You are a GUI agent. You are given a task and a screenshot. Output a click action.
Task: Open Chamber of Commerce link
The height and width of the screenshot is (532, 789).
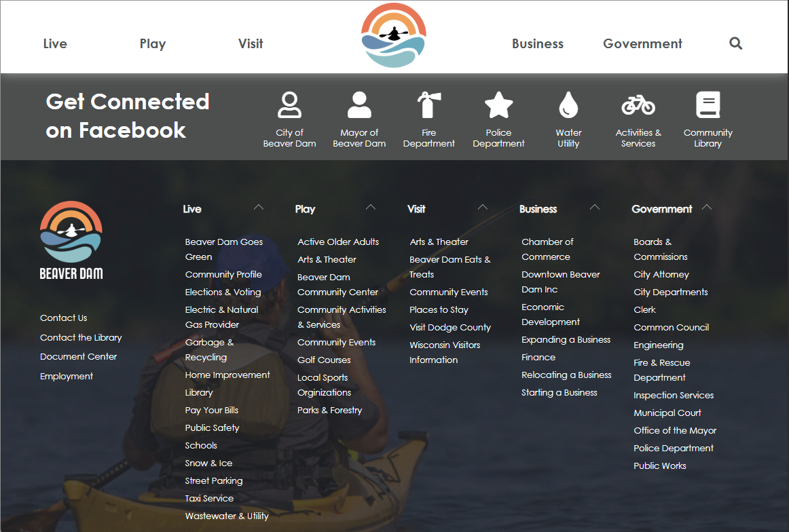coord(547,250)
